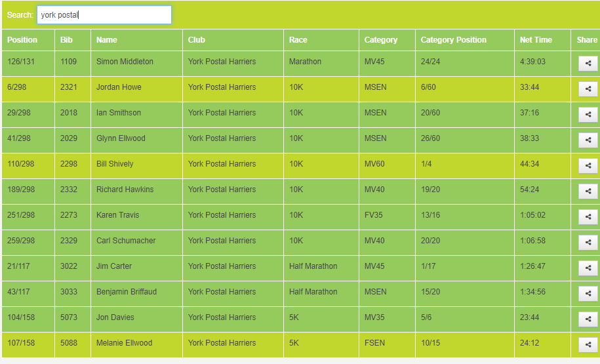Share Jim Carter's result
600x364 pixels.
(588, 268)
